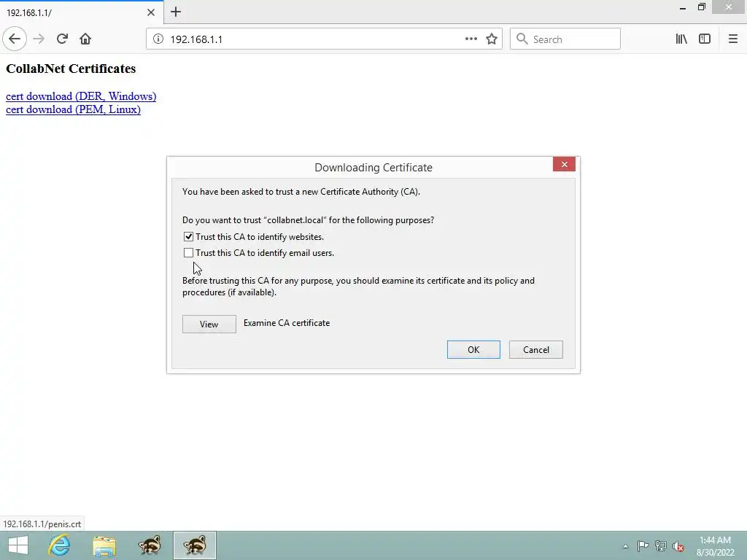Reload the current page
The width and height of the screenshot is (747, 560).
[x=62, y=39]
